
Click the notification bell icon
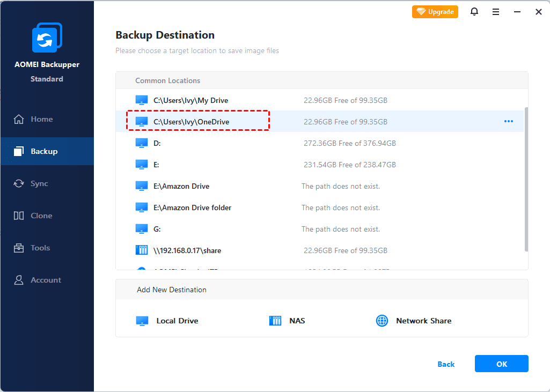pyautogui.click(x=474, y=11)
